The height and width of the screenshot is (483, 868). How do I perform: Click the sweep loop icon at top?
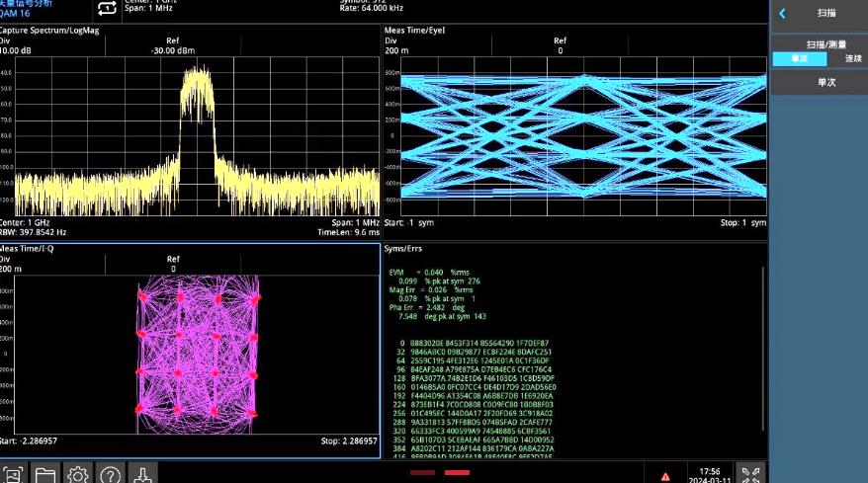tap(107, 9)
